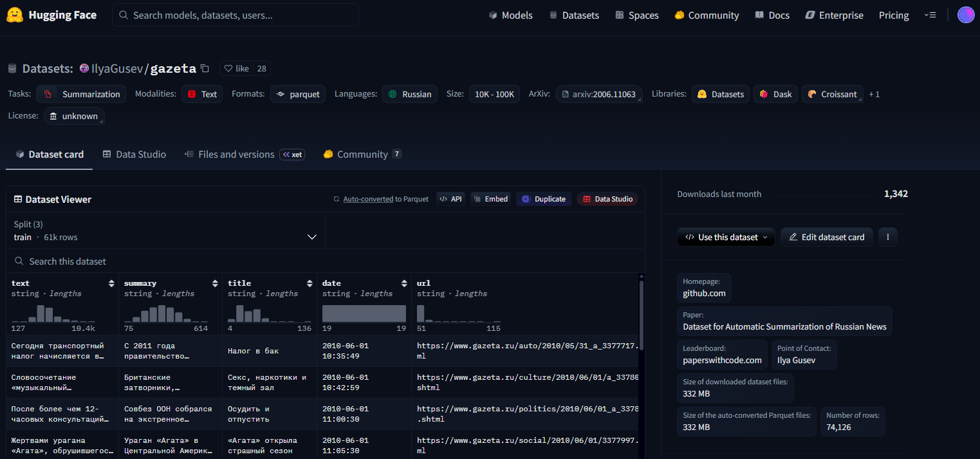Open the github.com homepage link
This screenshot has width=980, height=459.
coord(704,294)
